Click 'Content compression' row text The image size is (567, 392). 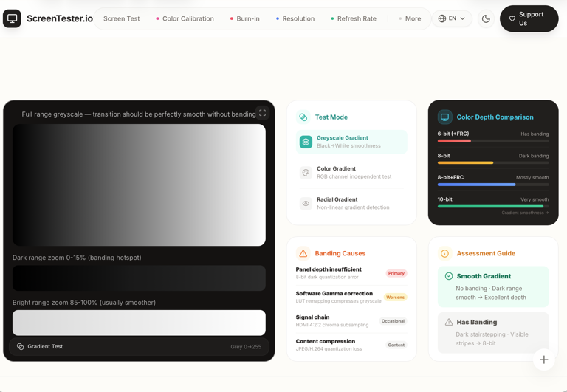[326, 341]
